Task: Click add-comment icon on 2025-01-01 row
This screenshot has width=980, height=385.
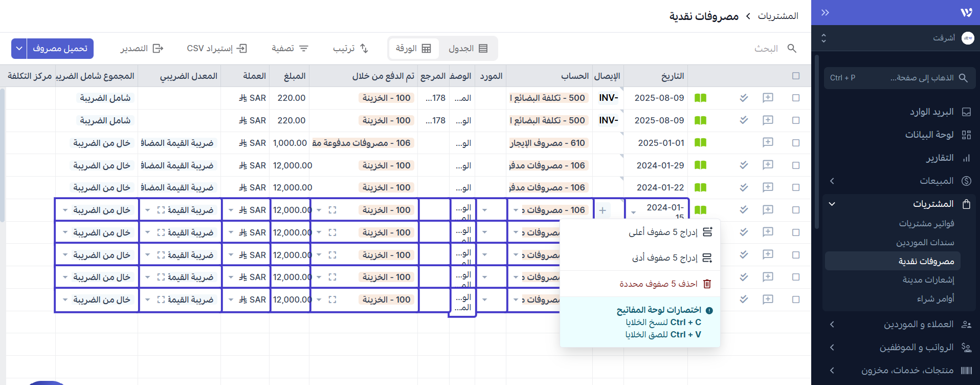Action: pos(768,143)
